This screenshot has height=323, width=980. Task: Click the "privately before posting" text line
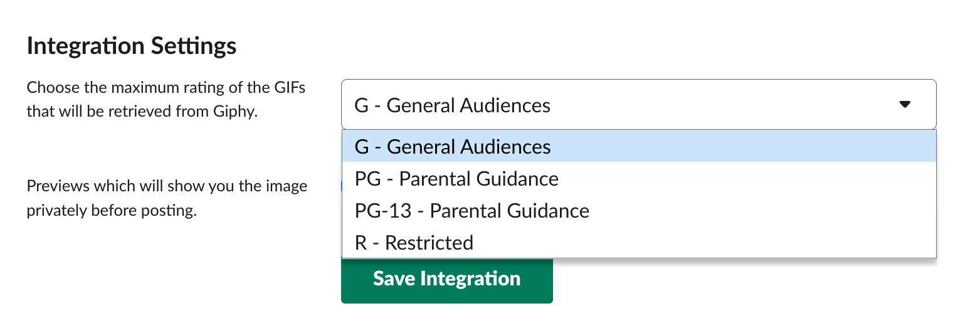click(x=112, y=210)
